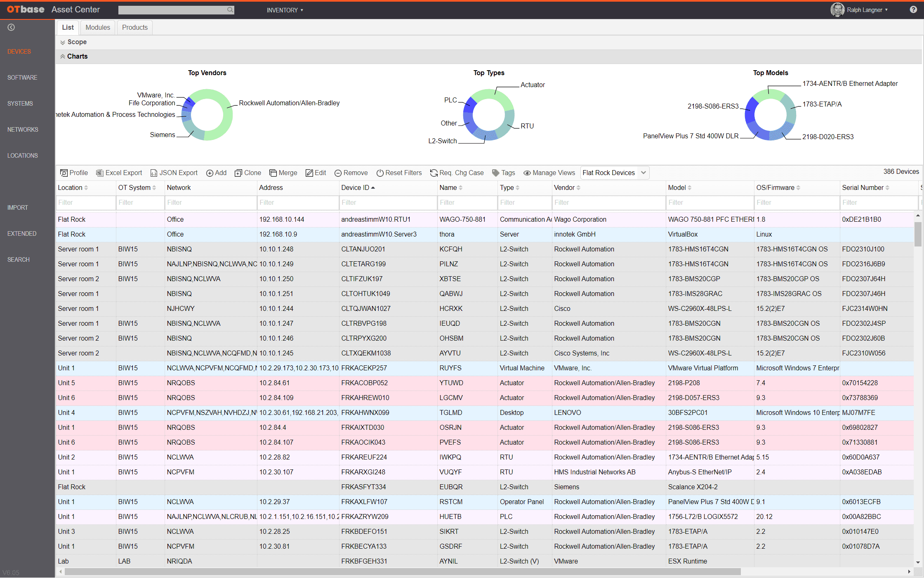Open LOCATIONS in the sidebar
This screenshot has height=578, width=924.
pos(22,156)
